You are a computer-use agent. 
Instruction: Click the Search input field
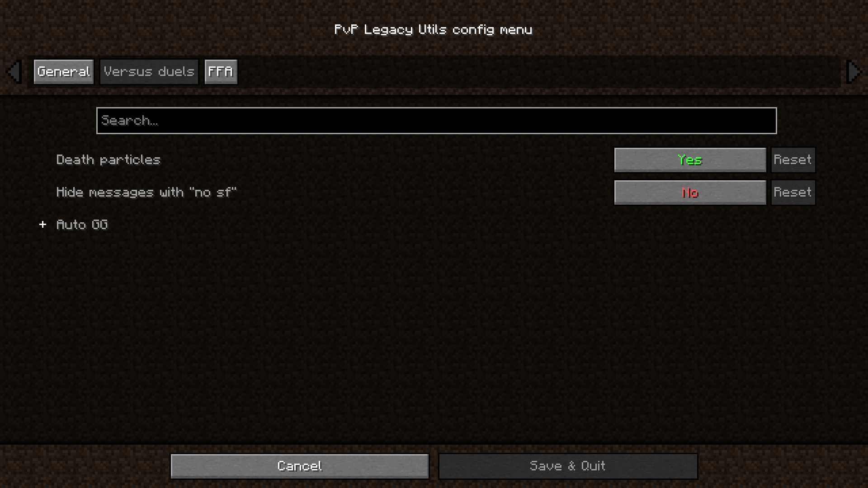434,120
